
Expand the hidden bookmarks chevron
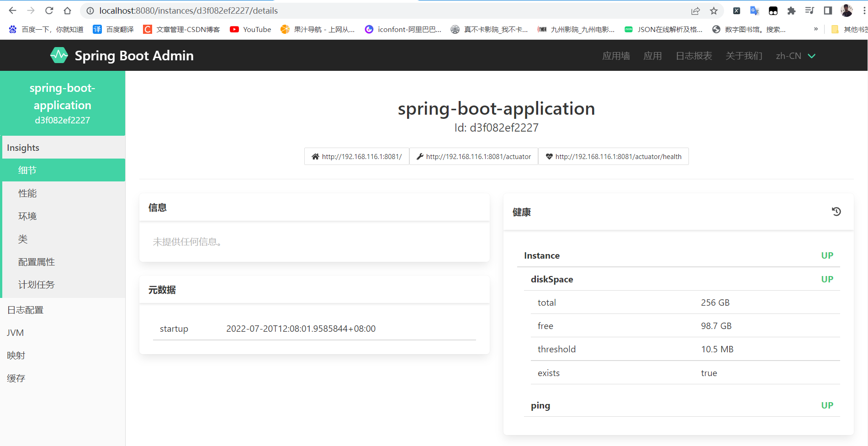pyautogui.click(x=816, y=29)
